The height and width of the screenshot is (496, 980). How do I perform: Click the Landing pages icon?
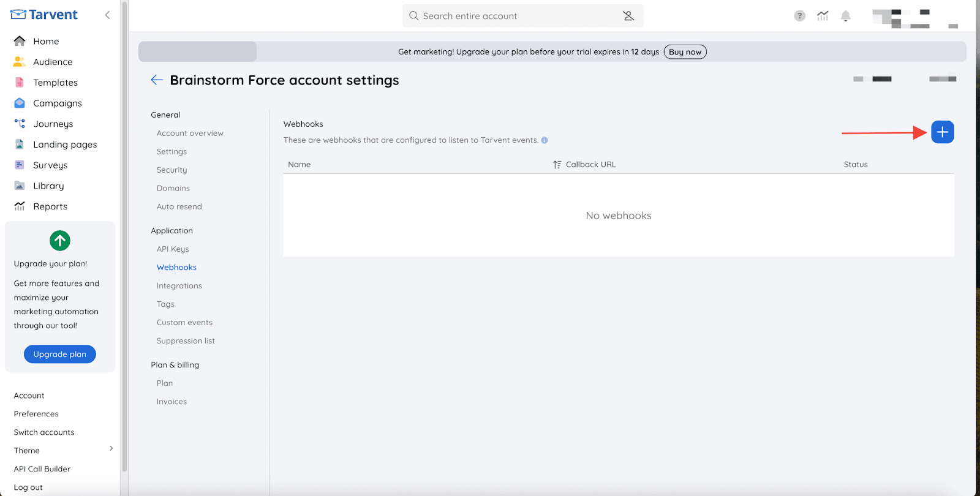20,145
